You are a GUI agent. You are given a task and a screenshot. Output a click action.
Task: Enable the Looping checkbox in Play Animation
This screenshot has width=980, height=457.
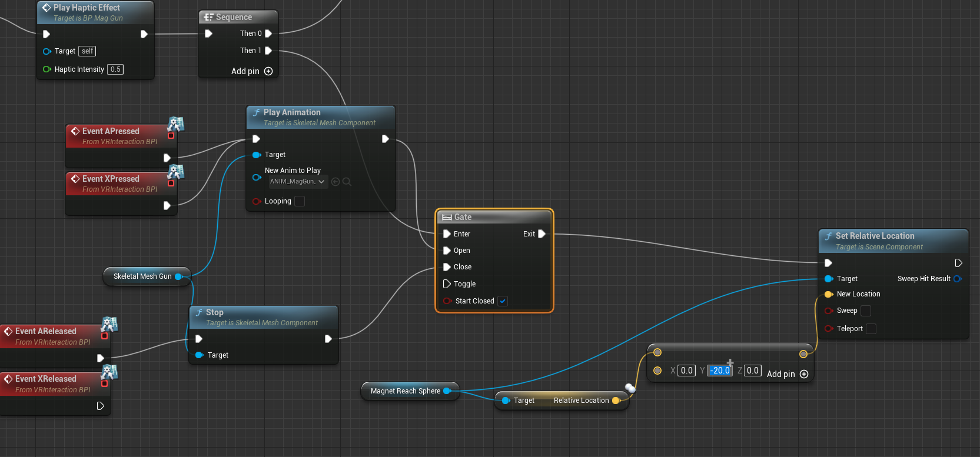(300, 201)
